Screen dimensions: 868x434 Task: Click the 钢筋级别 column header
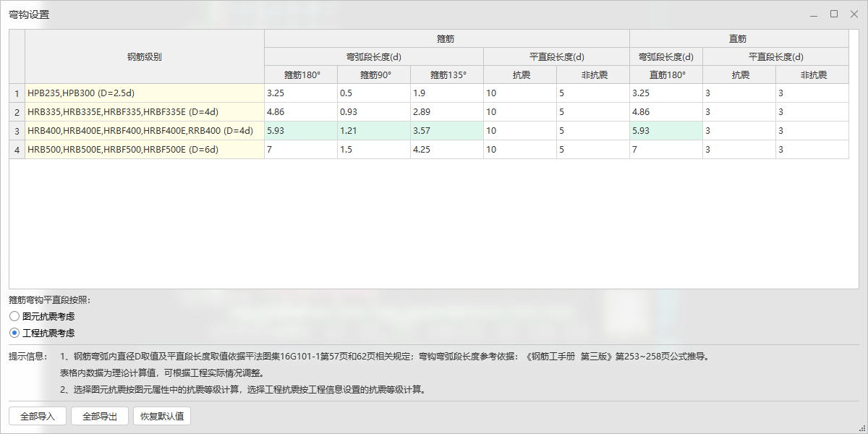(145, 56)
